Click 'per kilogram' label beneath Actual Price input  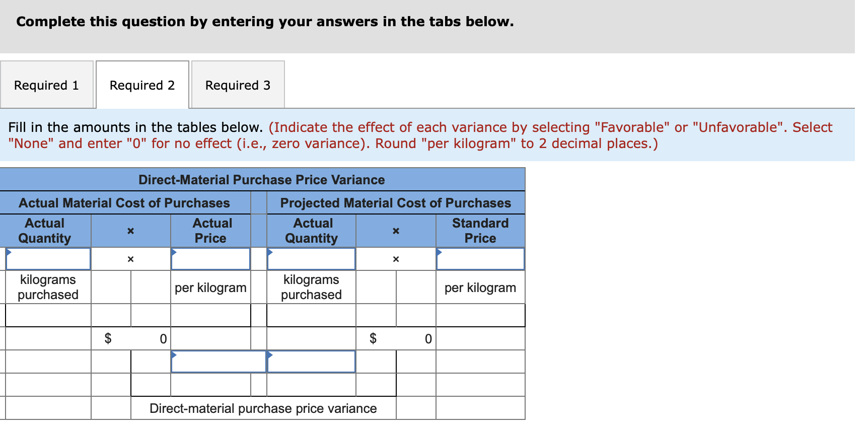click(x=210, y=288)
